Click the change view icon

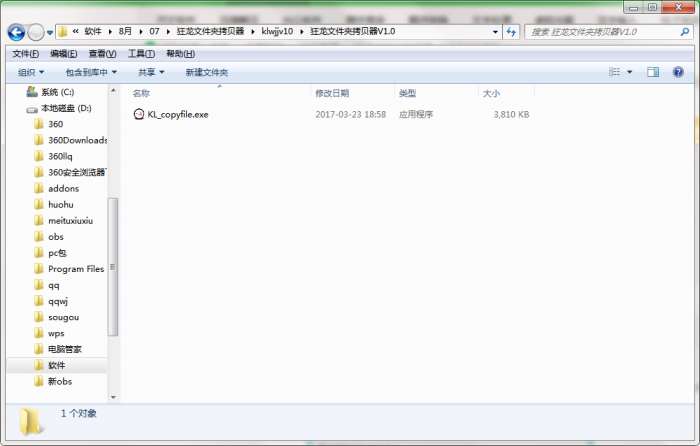click(614, 72)
